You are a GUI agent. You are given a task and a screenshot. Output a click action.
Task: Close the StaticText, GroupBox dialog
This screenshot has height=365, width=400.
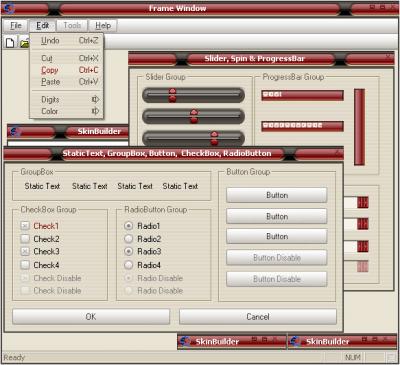coord(338,152)
